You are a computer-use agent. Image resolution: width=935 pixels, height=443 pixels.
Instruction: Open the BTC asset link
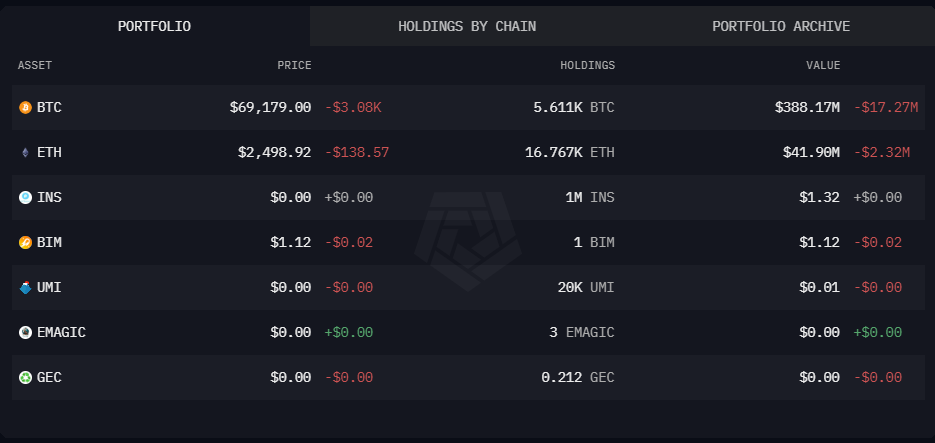pos(49,107)
